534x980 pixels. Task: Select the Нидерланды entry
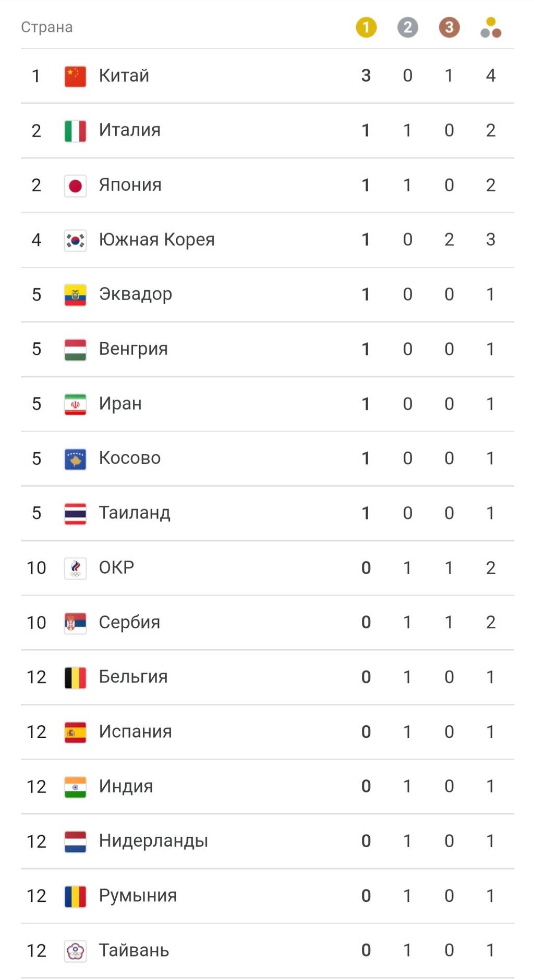(267, 841)
